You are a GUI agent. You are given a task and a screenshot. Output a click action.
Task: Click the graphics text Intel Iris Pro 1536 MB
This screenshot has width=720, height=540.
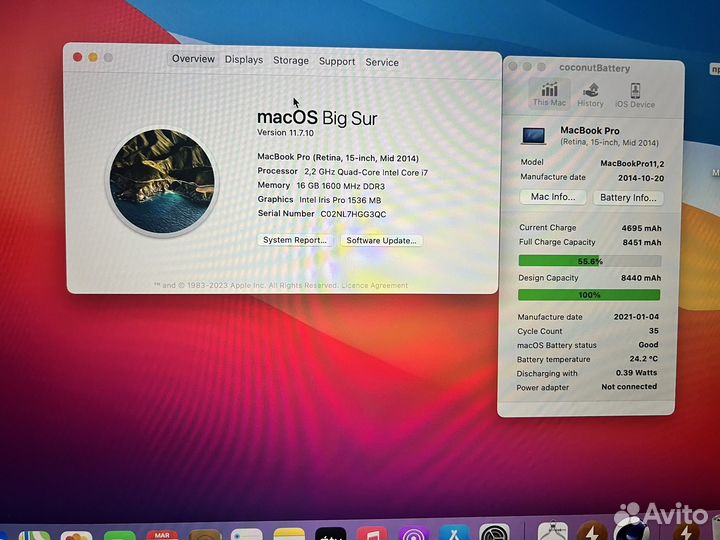340,200
